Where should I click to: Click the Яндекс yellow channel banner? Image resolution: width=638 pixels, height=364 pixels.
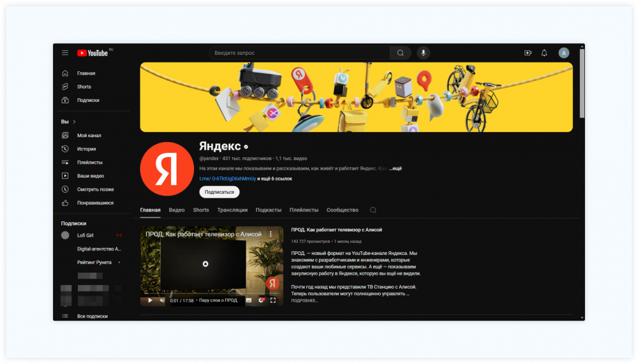357,97
